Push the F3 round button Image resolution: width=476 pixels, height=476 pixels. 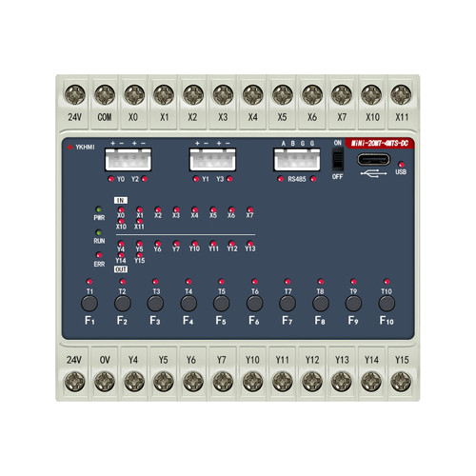click(155, 303)
